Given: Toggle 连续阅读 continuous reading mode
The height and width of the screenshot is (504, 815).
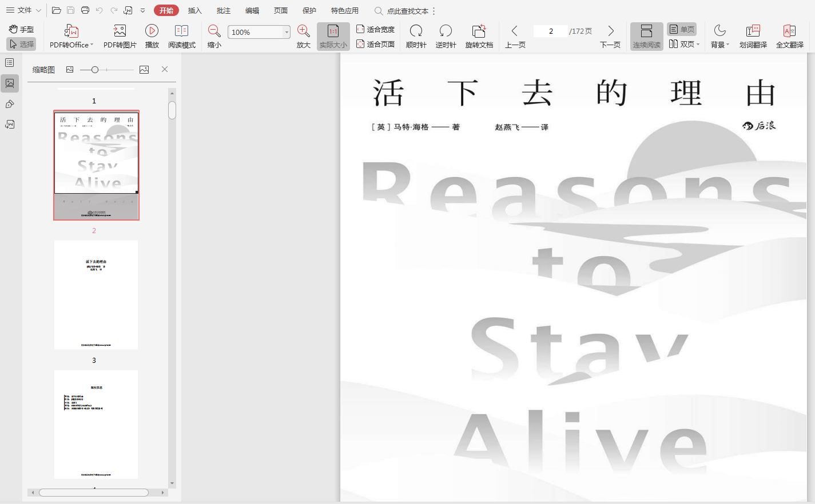Looking at the screenshot, I should (x=646, y=37).
